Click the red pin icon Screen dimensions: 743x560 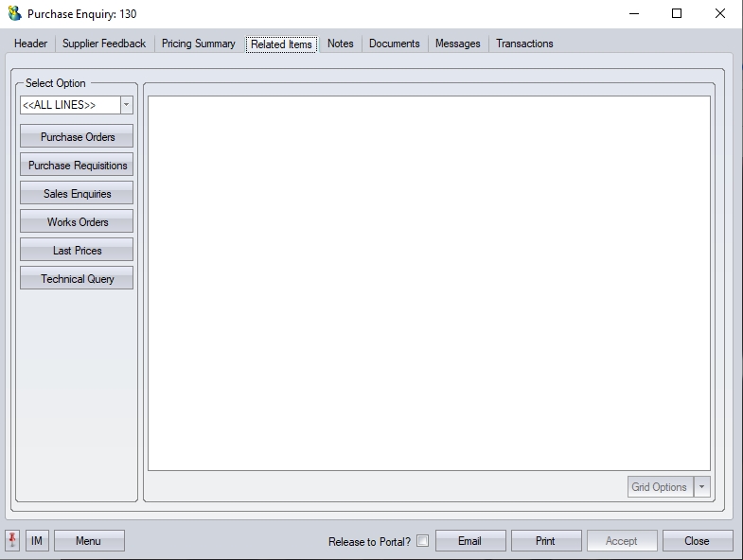pos(12,540)
